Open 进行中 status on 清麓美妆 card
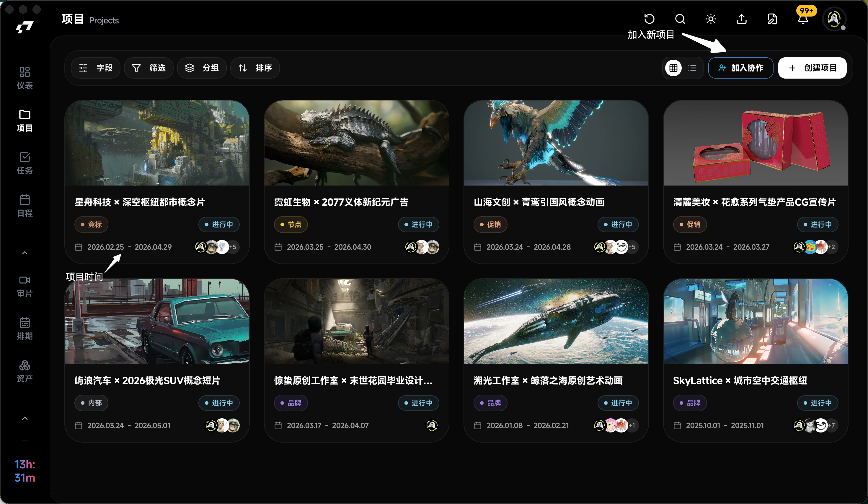 click(817, 225)
